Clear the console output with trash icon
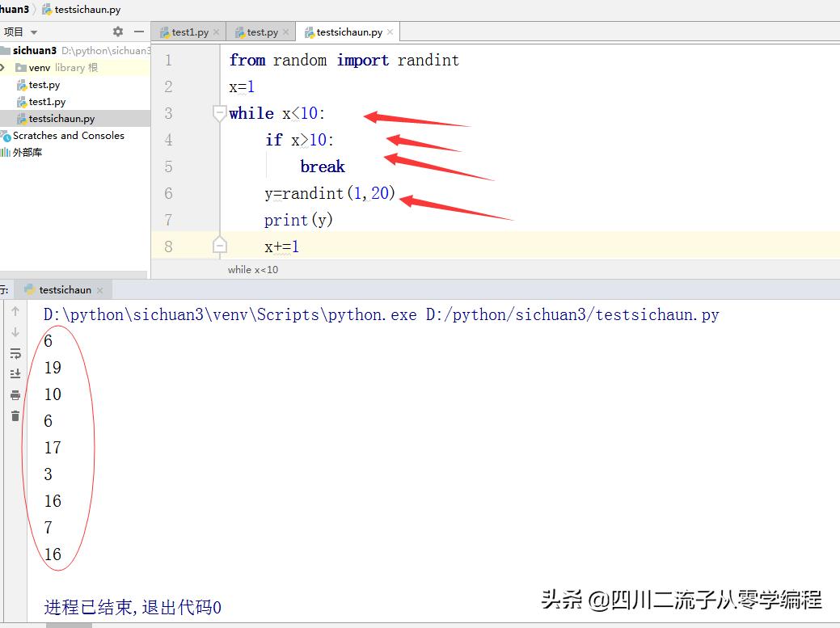The image size is (840, 628). 15,415
